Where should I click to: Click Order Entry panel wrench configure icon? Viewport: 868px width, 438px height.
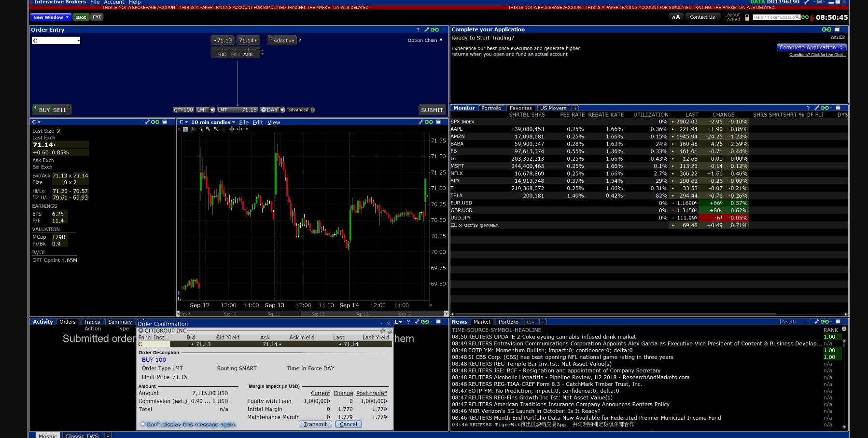coord(426,30)
